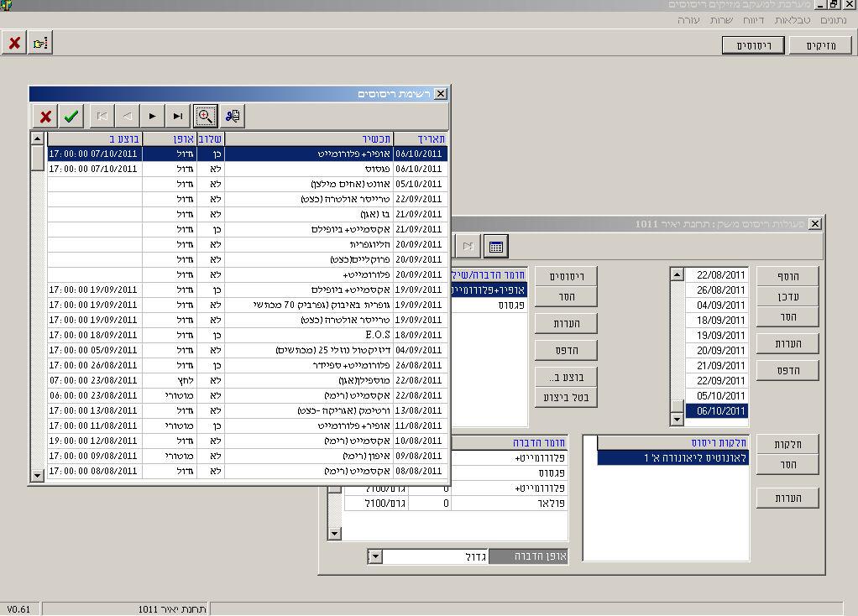Go to first record in spray list toolbar

coord(102,116)
